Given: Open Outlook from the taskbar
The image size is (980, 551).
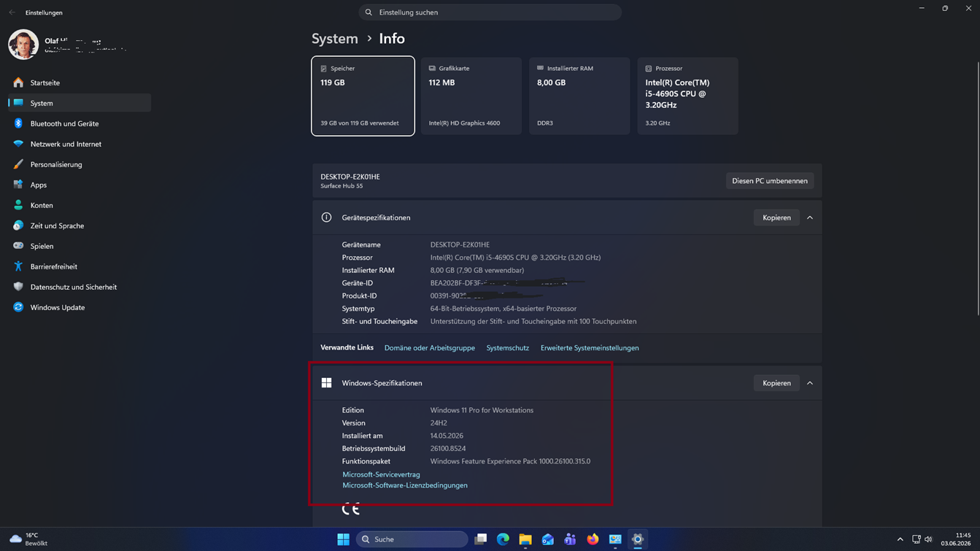Looking at the screenshot, I should pyautogui.click(x=548, y=539).
